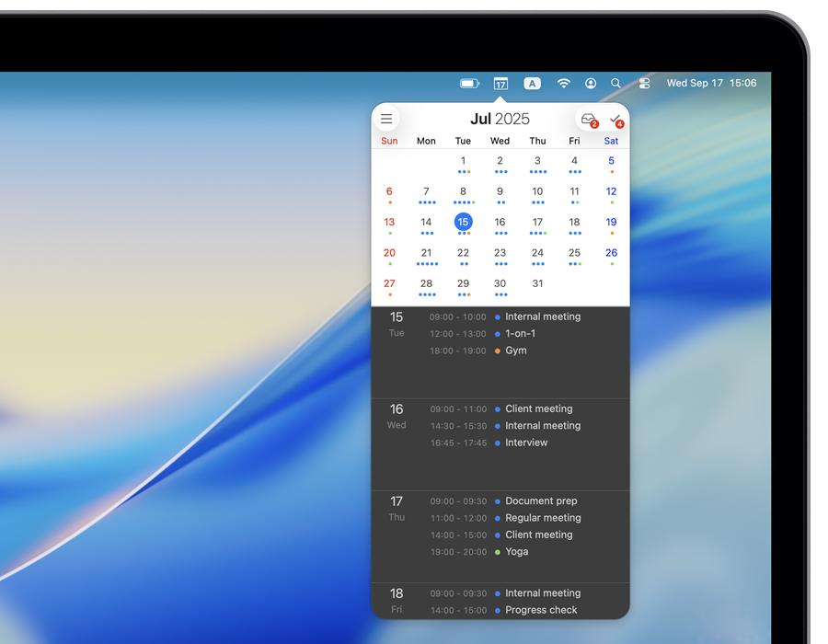Viewport: 828px width, 644px height.
Task: Click the Jul 2025 month title
Action: [x=500, y=119]
